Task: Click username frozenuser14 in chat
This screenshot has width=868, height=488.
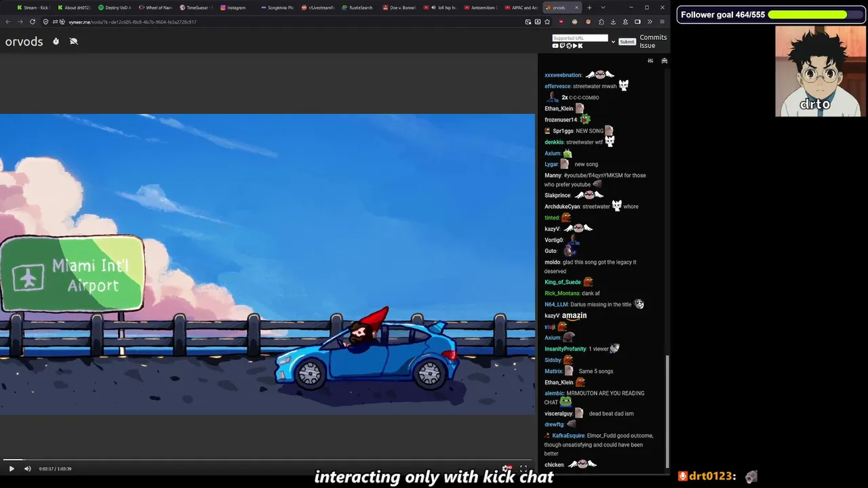Action: tap(561, 120)
